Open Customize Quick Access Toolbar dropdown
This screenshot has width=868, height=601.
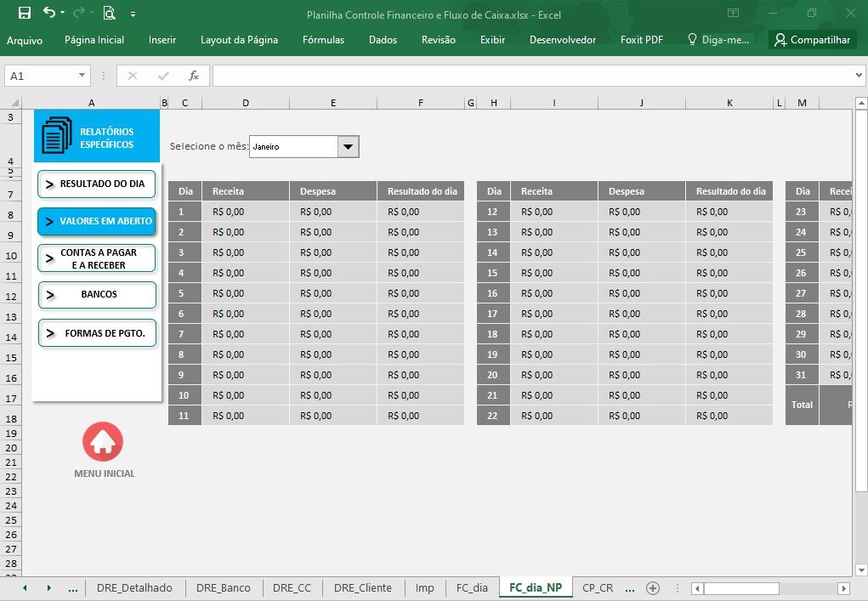(x=133, y=14)
